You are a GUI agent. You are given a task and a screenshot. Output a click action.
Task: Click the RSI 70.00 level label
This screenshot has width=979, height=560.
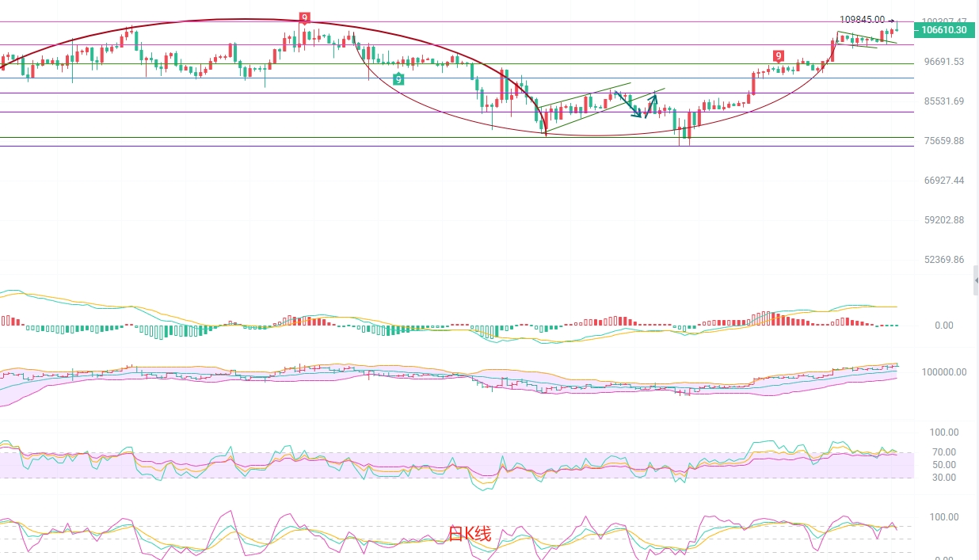tap(945, 451)
